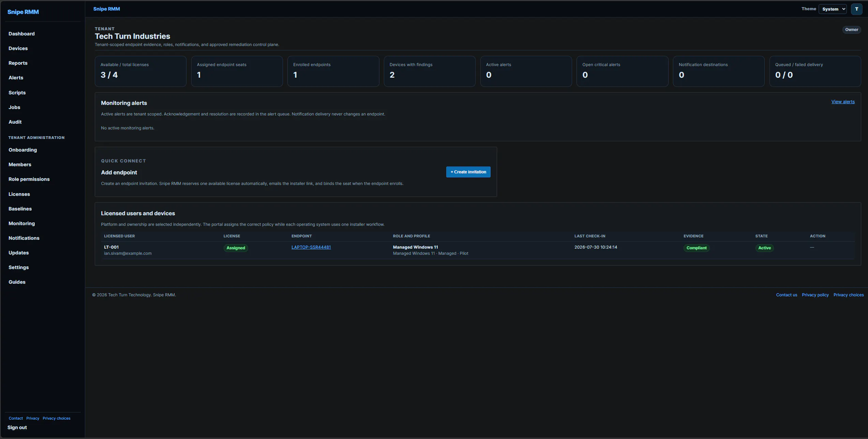The height and width of the screenshot is (439, 868).
Task: Open the user avatar T menu
Action: (856, 9)
